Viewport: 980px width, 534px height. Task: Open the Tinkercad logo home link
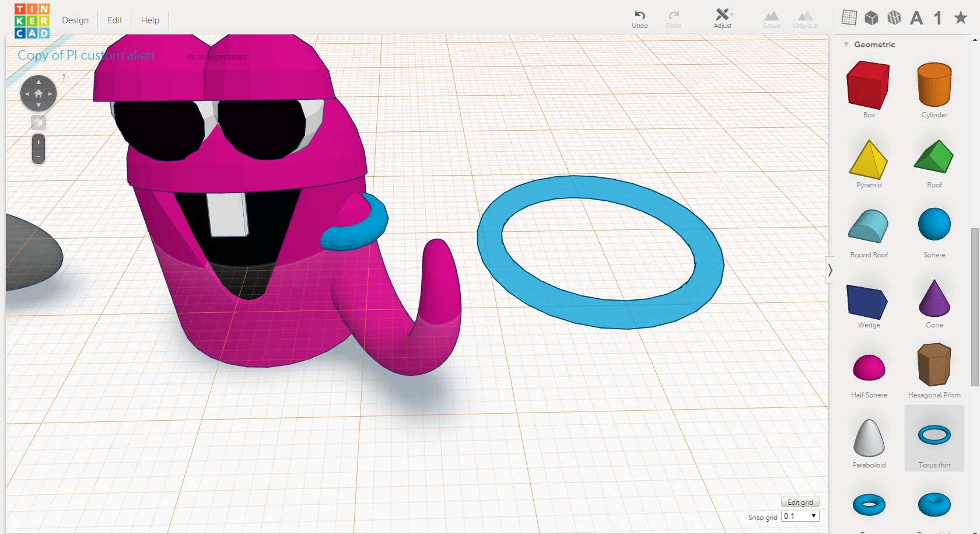tap(32, 21)
